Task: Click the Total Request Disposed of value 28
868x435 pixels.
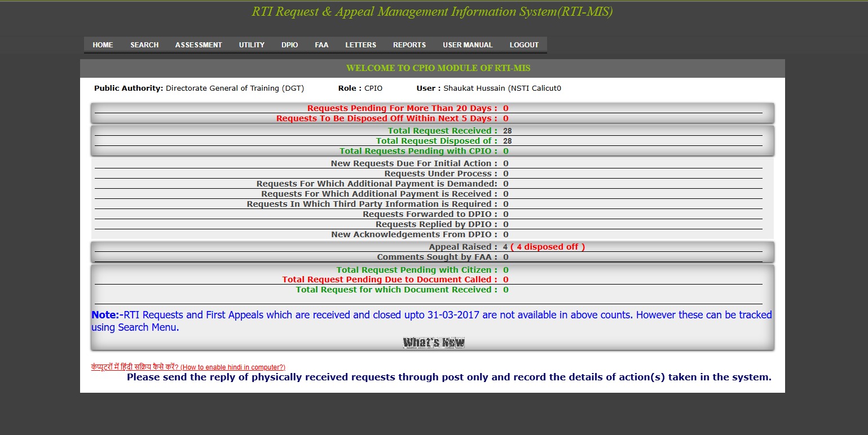Action: coord(508,141)
